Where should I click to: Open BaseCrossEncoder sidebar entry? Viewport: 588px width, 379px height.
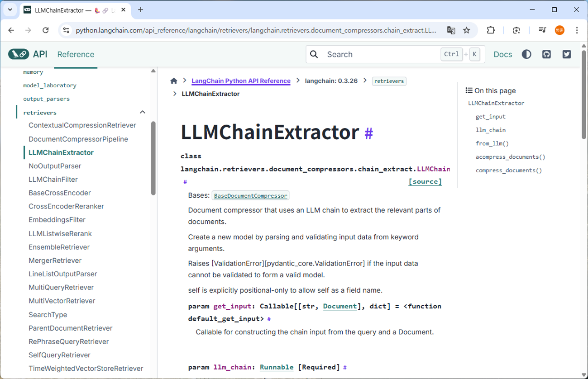(60, 193)
